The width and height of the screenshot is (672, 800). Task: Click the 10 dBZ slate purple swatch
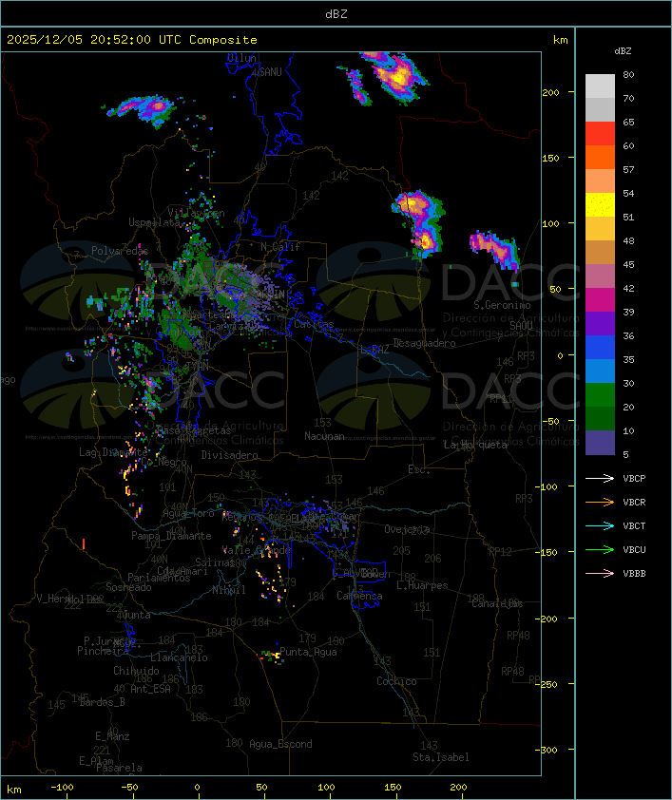click(600, 443)
